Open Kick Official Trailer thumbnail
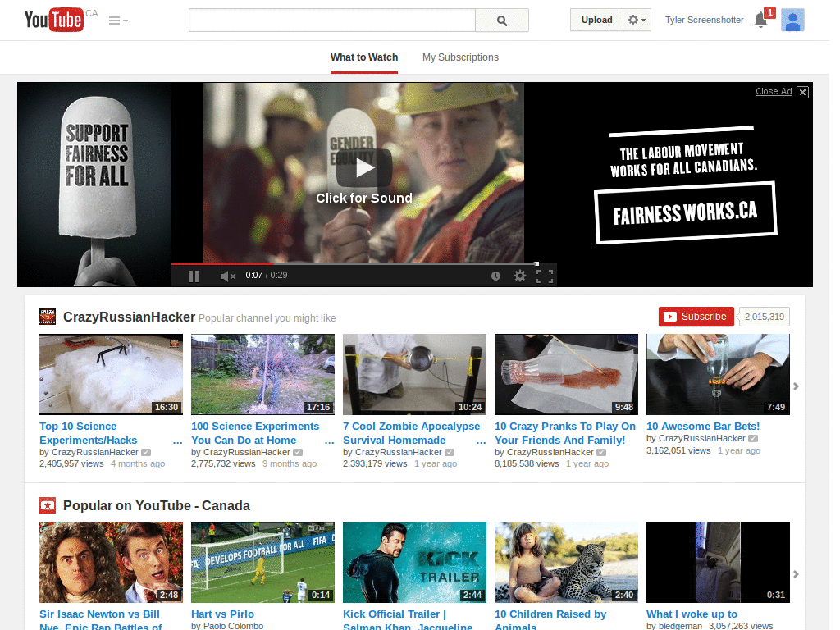The width and height of the screenshot is (840, 630). (x=414, y=562)
